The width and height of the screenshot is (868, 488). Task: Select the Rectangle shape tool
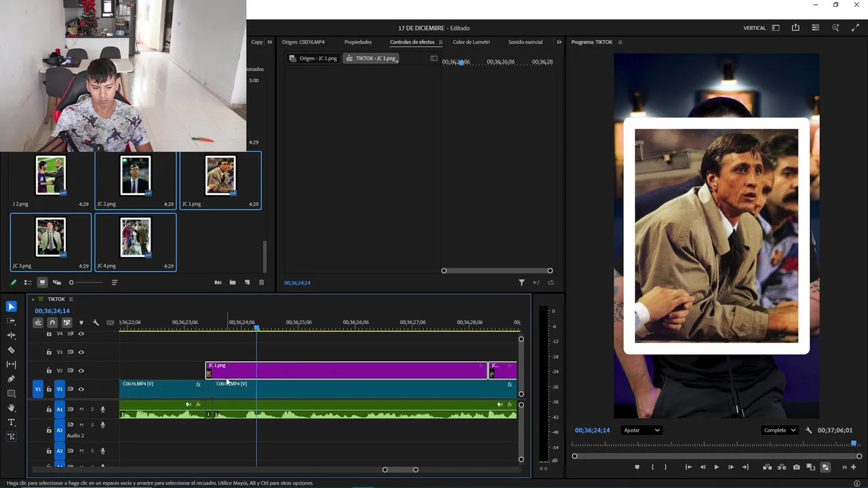point(11,394)
